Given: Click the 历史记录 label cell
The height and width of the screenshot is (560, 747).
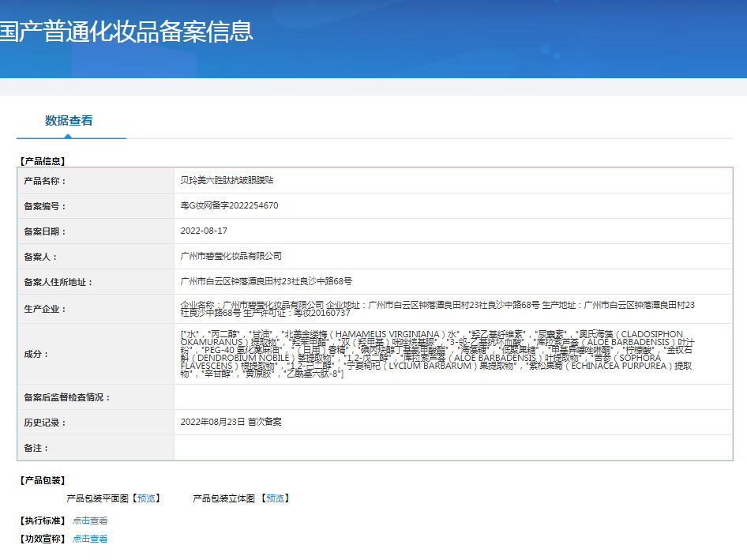Looking at the screenshot, I should pos(96,423).
